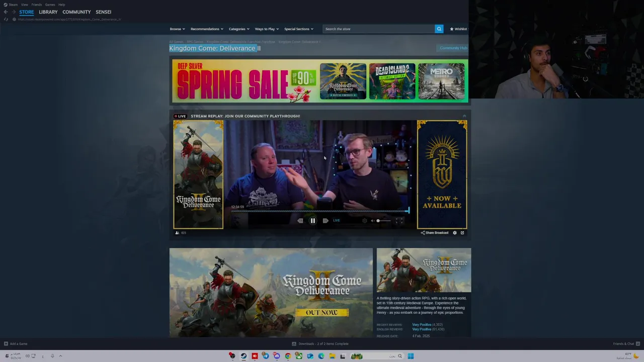Open Chrome from the Windows taskbar
Screen dimensions: 644x362
pos(288,356)
